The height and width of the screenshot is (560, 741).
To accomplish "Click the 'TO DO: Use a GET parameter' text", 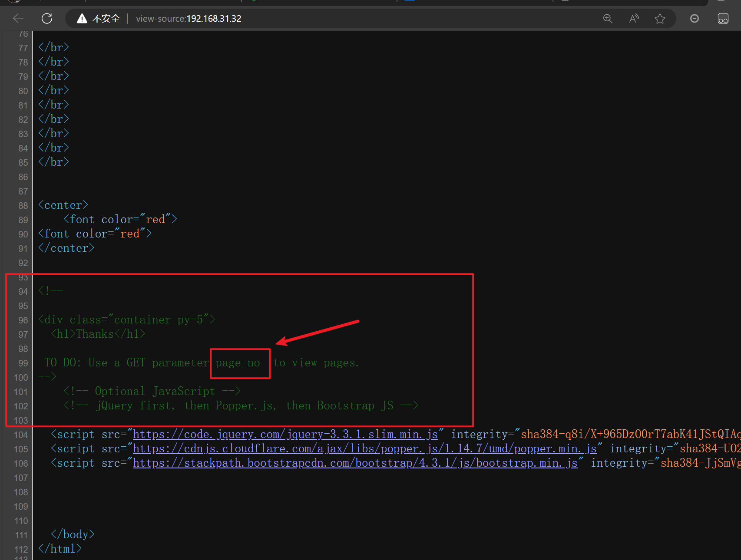I will [126, 362].
